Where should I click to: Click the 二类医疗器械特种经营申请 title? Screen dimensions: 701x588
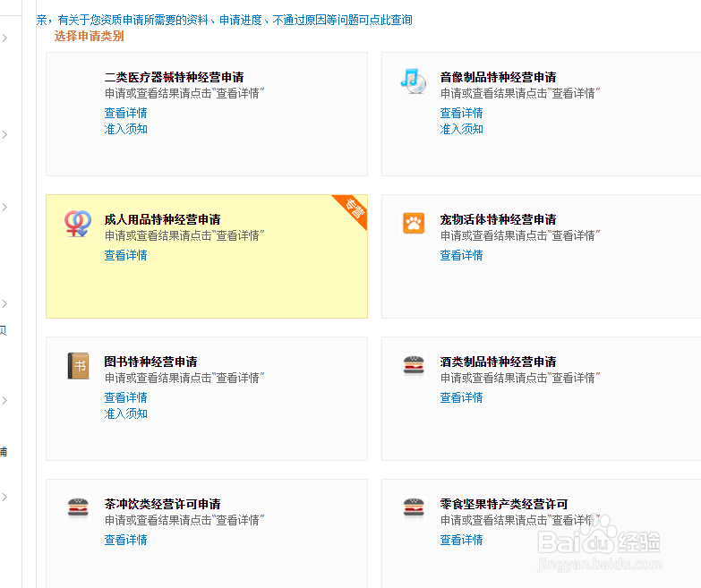tap(175, 77)
